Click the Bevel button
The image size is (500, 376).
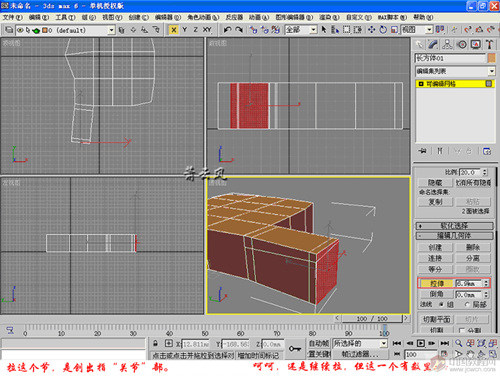[436, 295]
